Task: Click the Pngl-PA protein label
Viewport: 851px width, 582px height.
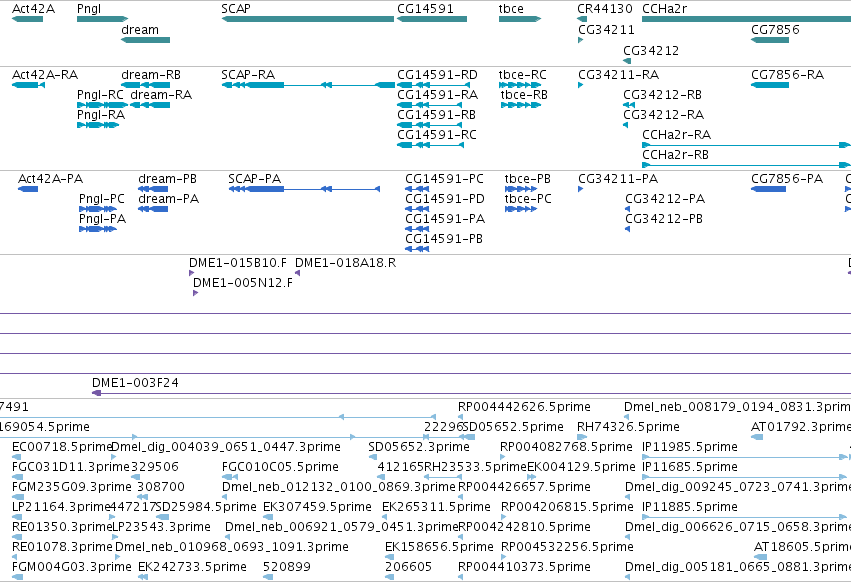Action: point(103,219)
